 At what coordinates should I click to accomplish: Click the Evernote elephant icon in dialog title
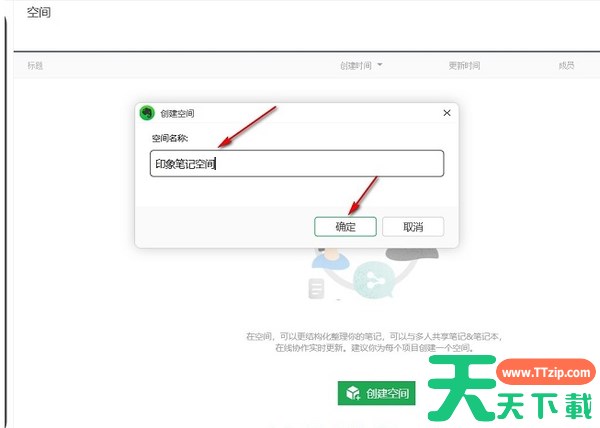pos(147,113)
